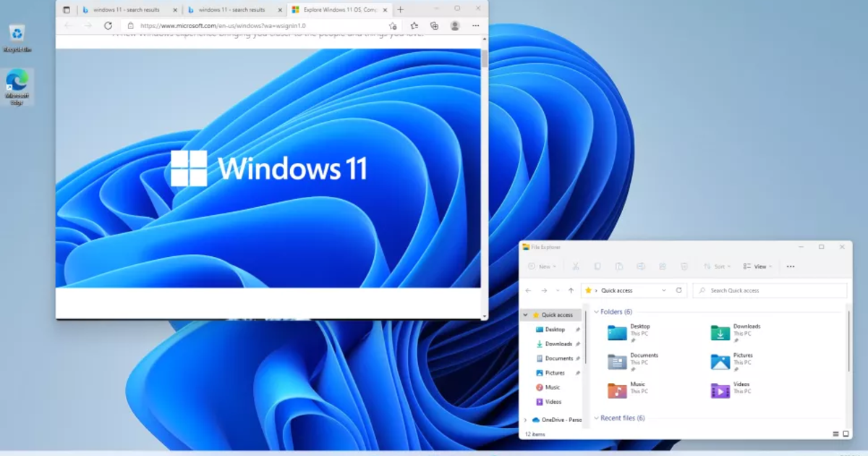Open Edge Settings and more menu
The height and width of the screenshot is (456, 868).
click(475, 25)
